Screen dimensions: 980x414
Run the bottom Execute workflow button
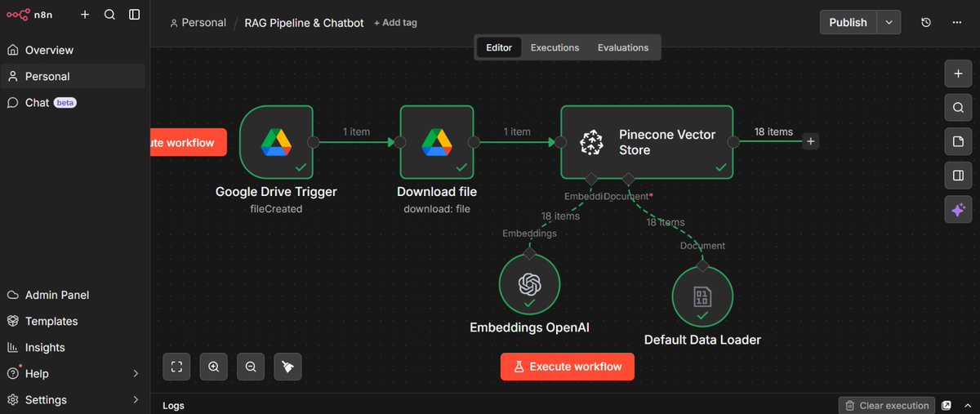point(567,367)
